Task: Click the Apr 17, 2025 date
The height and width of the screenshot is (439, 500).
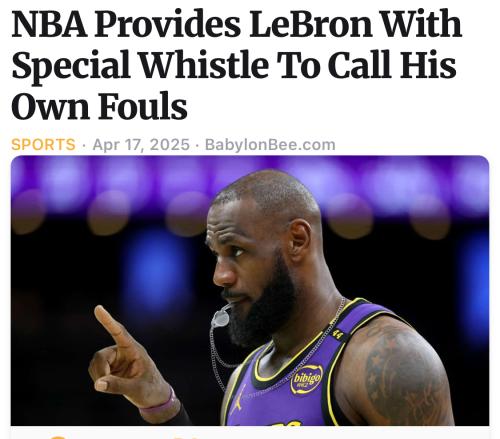Action: tap(141, 145)
